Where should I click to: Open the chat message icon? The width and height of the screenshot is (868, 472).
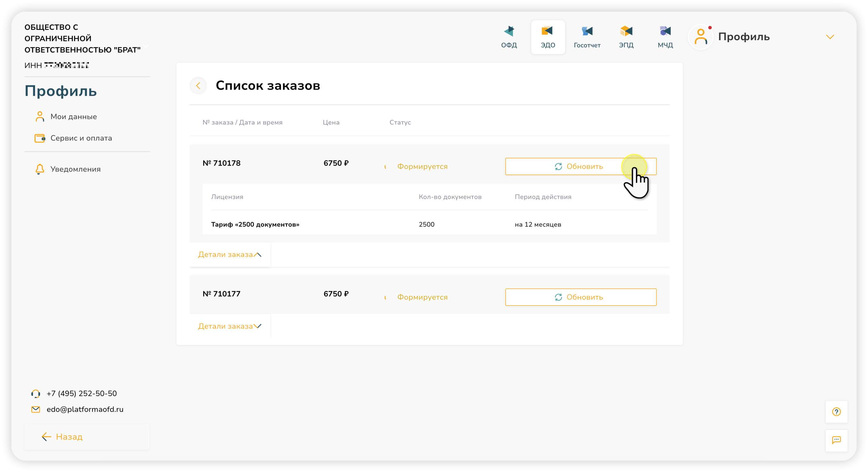point(836,440)
